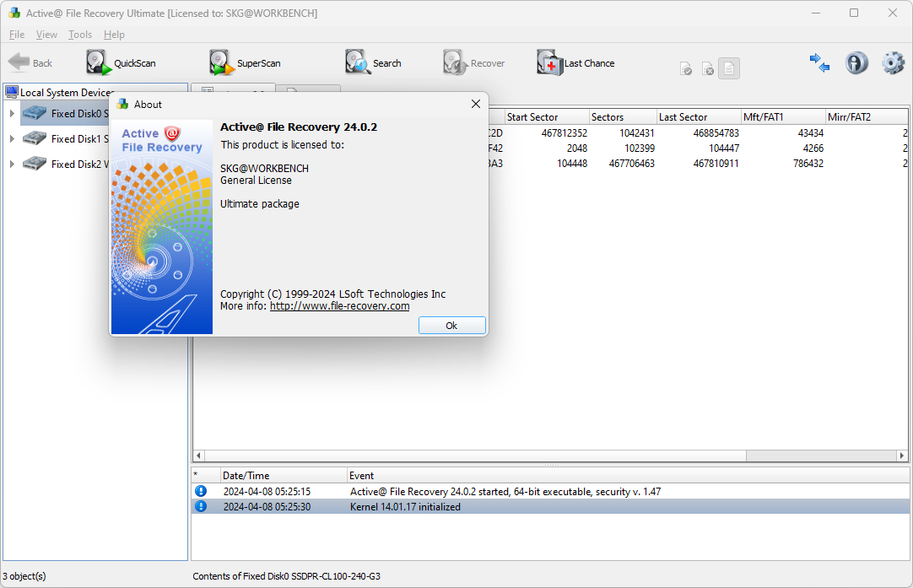
Task: Click the application icon in the title bar
Action: coord(14,13)
